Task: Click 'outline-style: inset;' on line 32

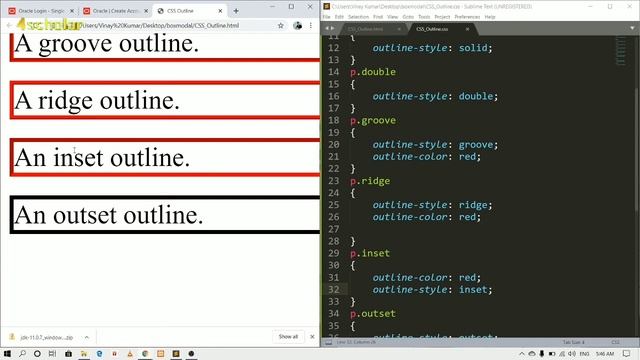Action: pyautogui.click(x=432, y=289)
